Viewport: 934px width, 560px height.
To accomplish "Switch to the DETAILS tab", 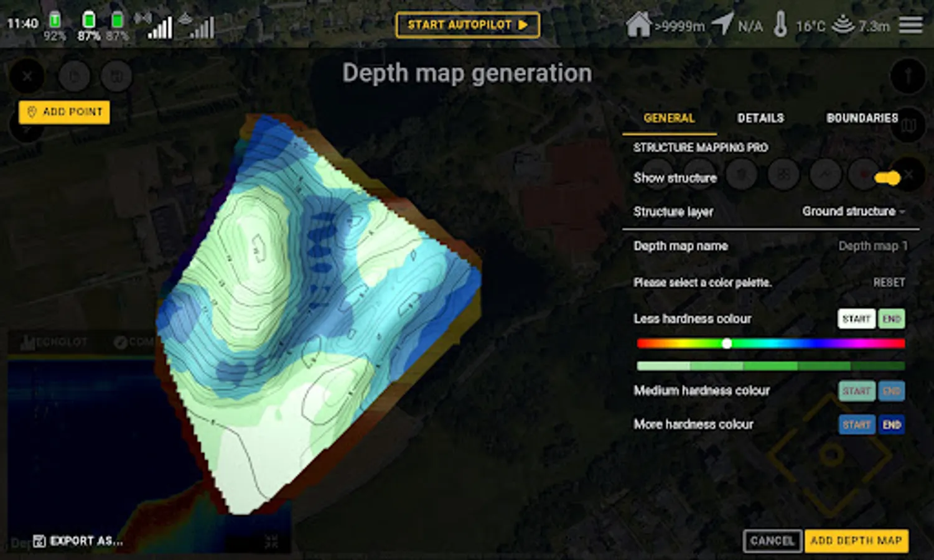I will [760, 118].
